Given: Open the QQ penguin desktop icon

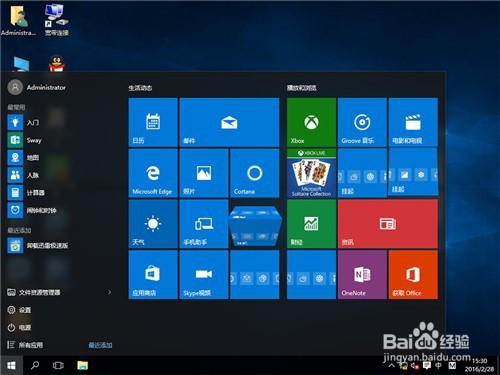Looking at the screenshot, I should pos(57,63).
